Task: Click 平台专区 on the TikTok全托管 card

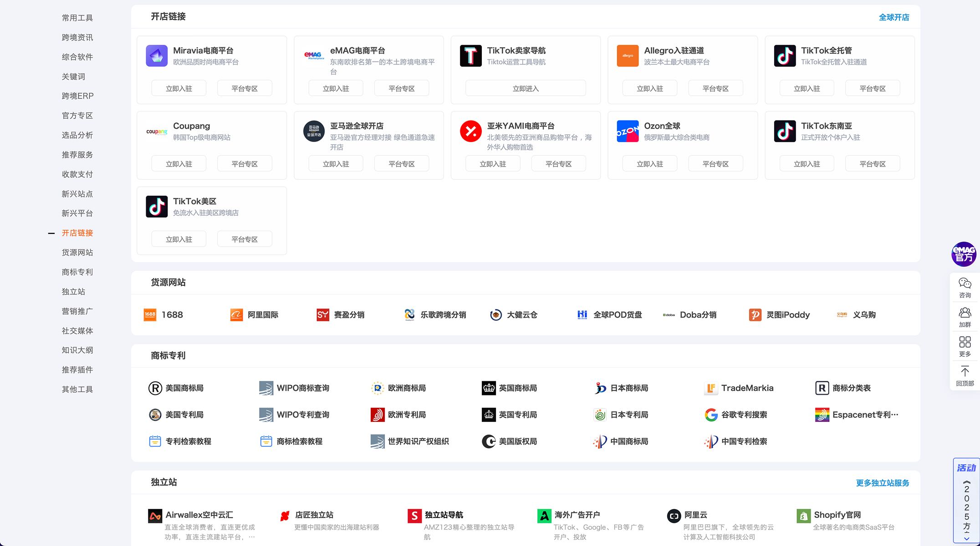Action: (x=873, y=88)
